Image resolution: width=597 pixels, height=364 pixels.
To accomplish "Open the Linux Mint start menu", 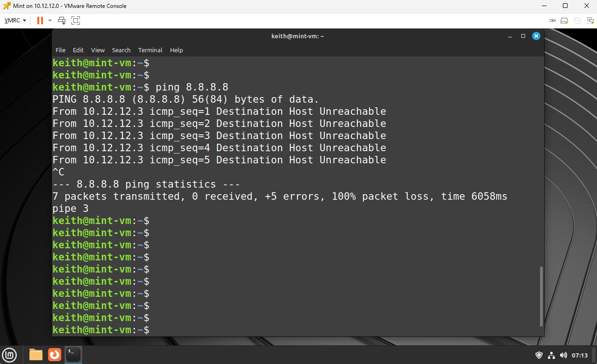I will (x=10, y=355).
